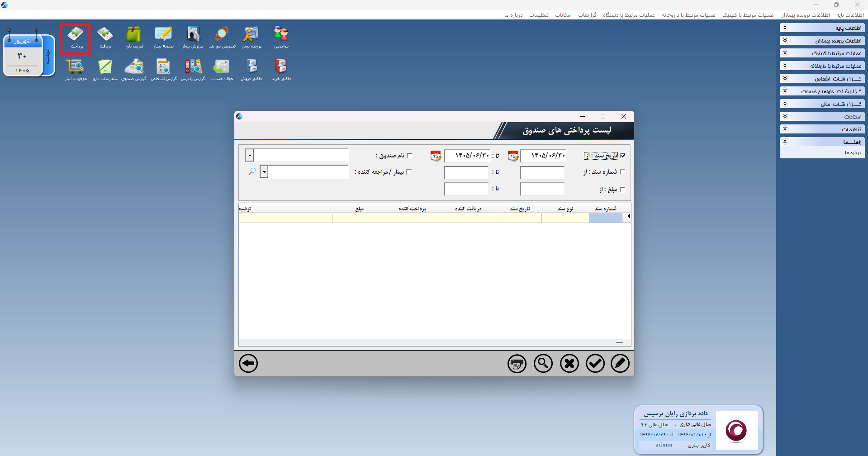The width and height of the screenshot is (868, 456).
Task: Enable the مبلغ از amount filter checkbox
Action: (x=622, y=190)
